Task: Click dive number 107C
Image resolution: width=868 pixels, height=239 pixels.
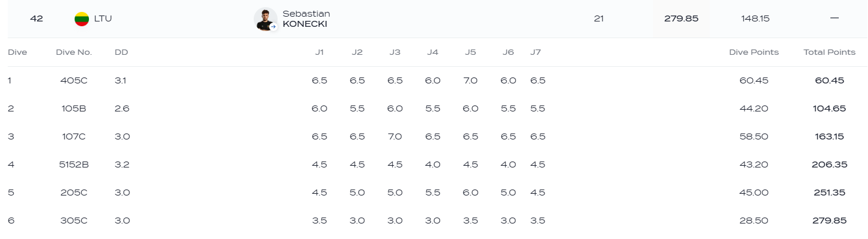Action: click(x=74, y=136)
